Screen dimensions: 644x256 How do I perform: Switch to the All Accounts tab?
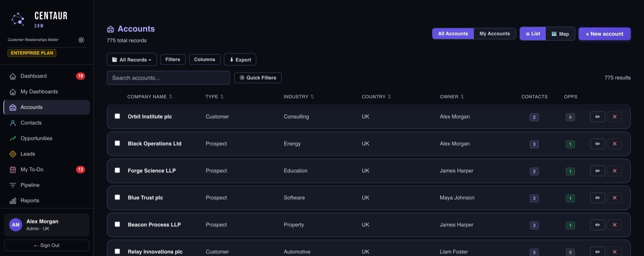[453, 34]
